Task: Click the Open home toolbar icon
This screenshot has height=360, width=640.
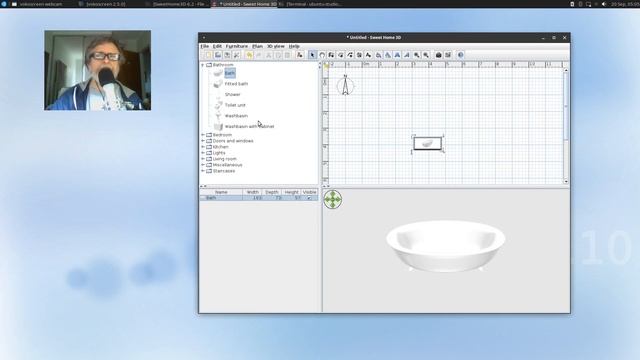Action: click(x=218, y=55)
